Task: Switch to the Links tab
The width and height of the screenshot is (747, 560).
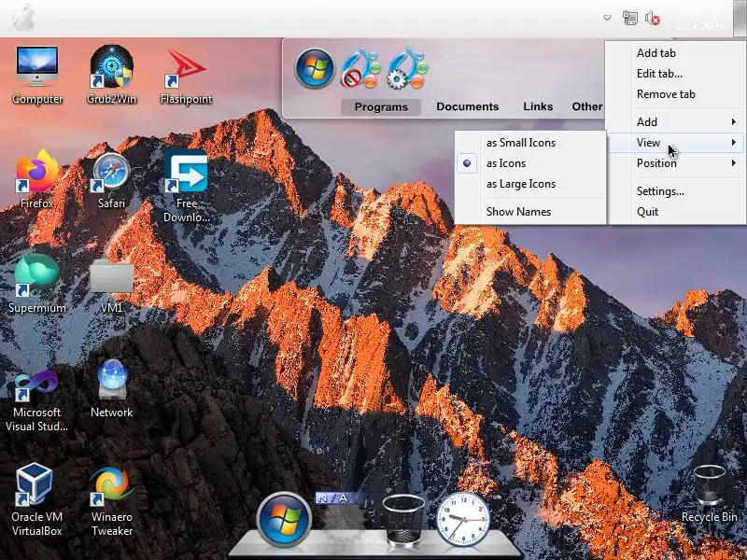Action: point(538,106)
